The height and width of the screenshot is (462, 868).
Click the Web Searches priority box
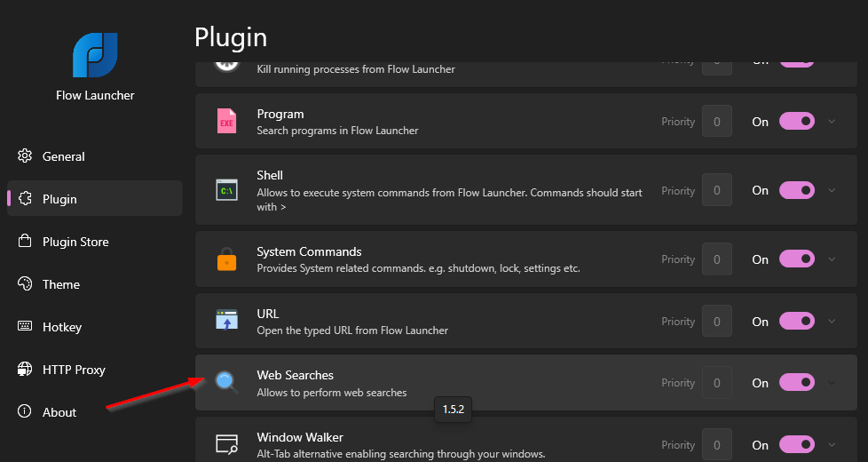[x=717, y=383]
